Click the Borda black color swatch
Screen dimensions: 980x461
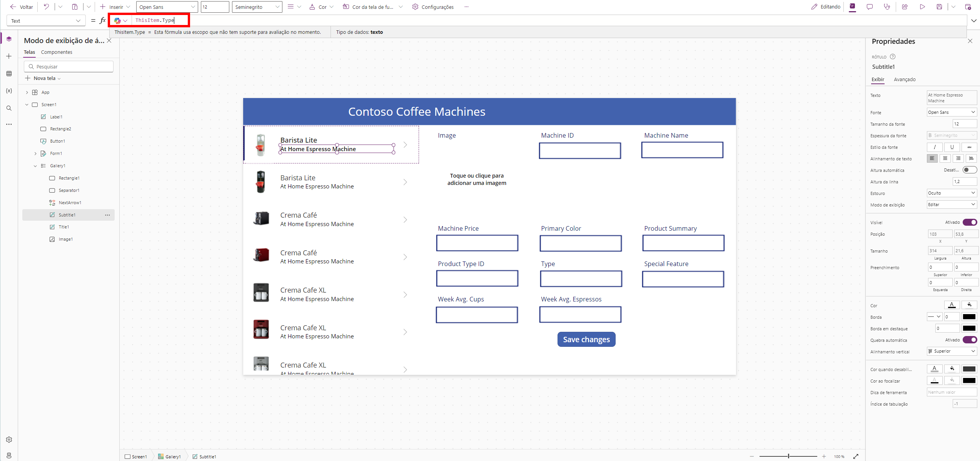point(969,317)
